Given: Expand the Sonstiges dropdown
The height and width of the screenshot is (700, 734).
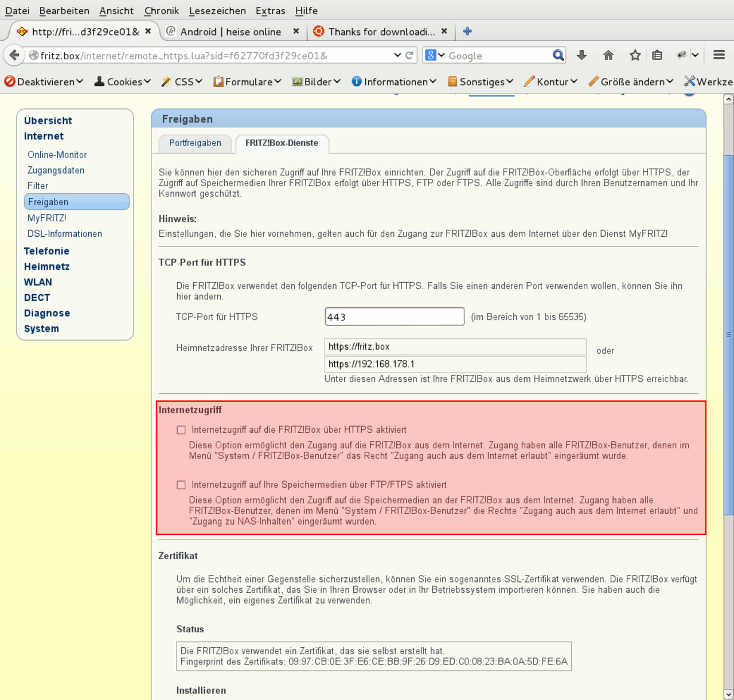Looking at the screenshot, I should click(510, 81).
